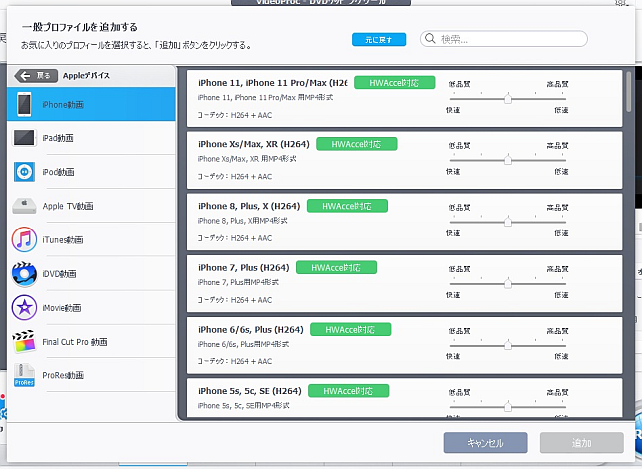
Task: Open the iDVD動画 category
Action: tap(91, 274)
